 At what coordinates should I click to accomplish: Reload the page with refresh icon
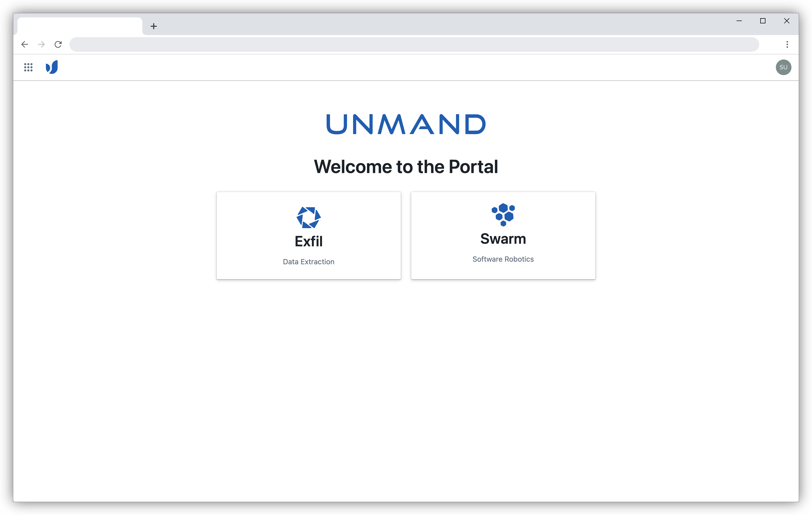(x=58, y=44)
